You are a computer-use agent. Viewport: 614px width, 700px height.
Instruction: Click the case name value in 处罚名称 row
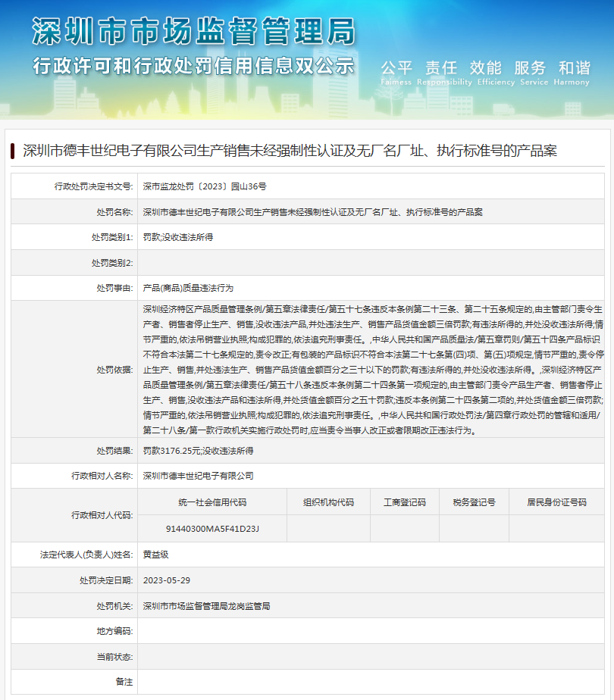coord(312,212)
